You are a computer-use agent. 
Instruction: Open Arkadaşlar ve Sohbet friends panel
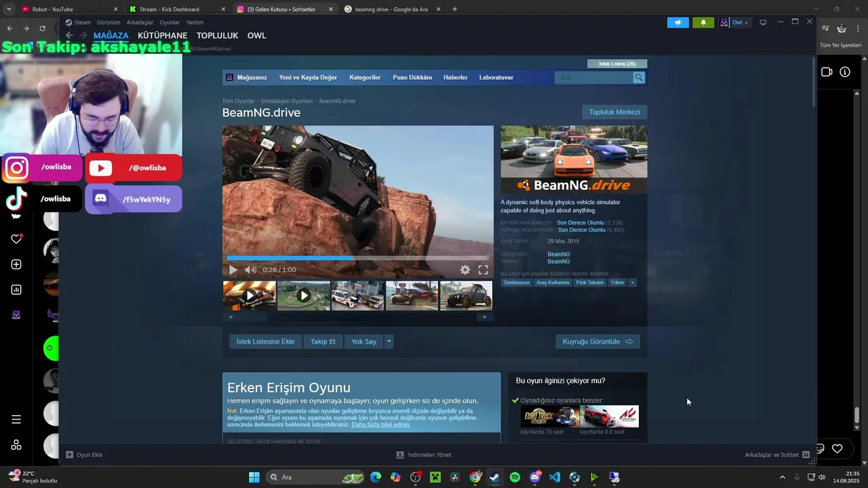(777, 455)
